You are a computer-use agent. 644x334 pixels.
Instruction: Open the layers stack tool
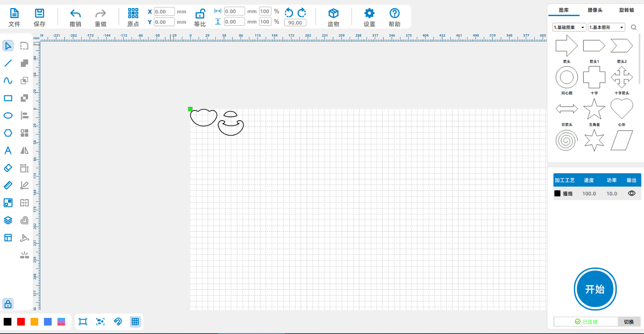tap(8, 220)
